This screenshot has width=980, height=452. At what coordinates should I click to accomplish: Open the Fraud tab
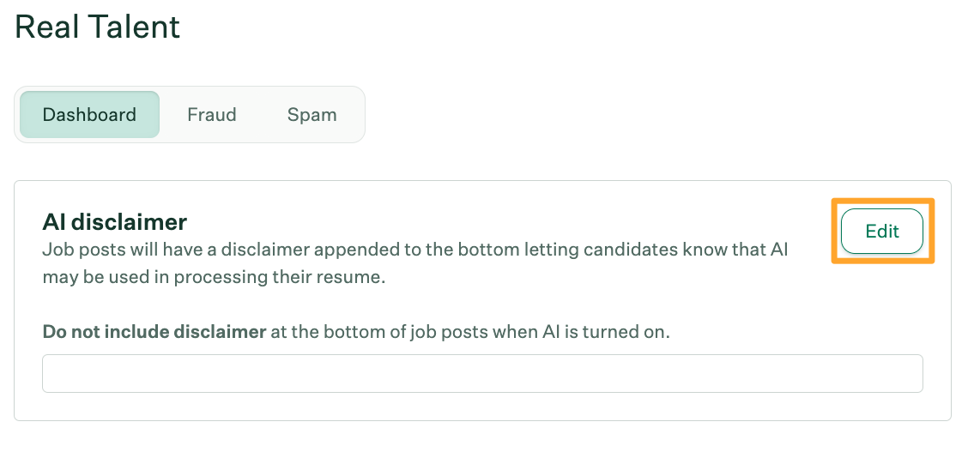point(212,115)
